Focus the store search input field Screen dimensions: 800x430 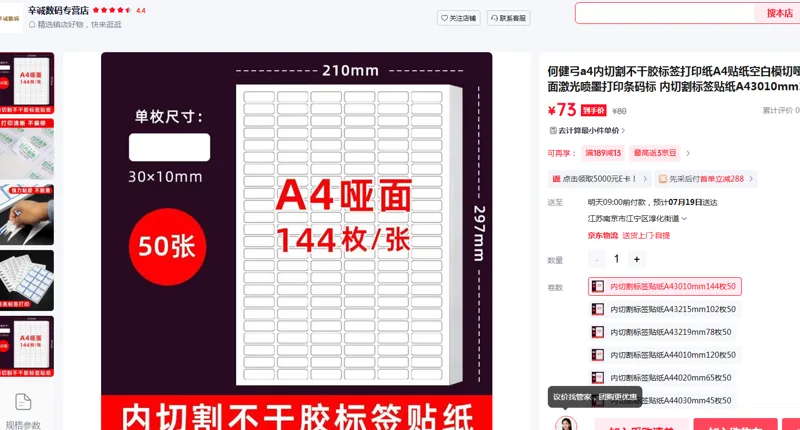tap(665, 13)
